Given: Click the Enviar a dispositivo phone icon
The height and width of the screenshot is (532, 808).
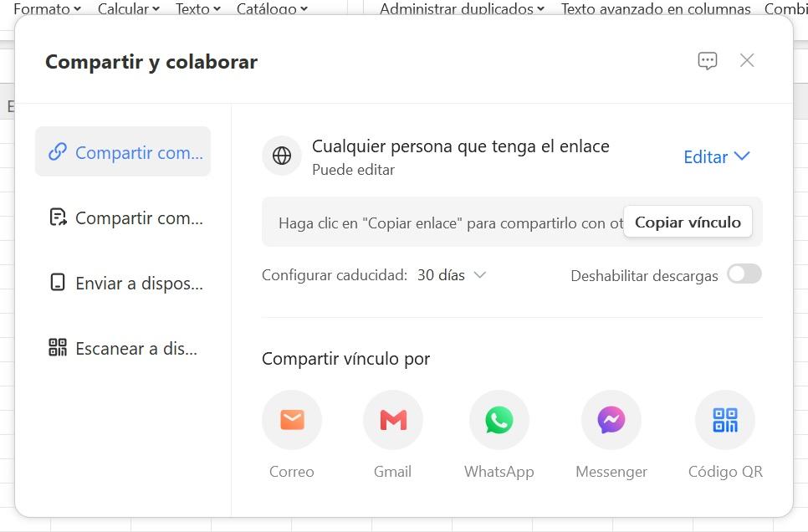Looking at the screenshot, I should (57, 283).
